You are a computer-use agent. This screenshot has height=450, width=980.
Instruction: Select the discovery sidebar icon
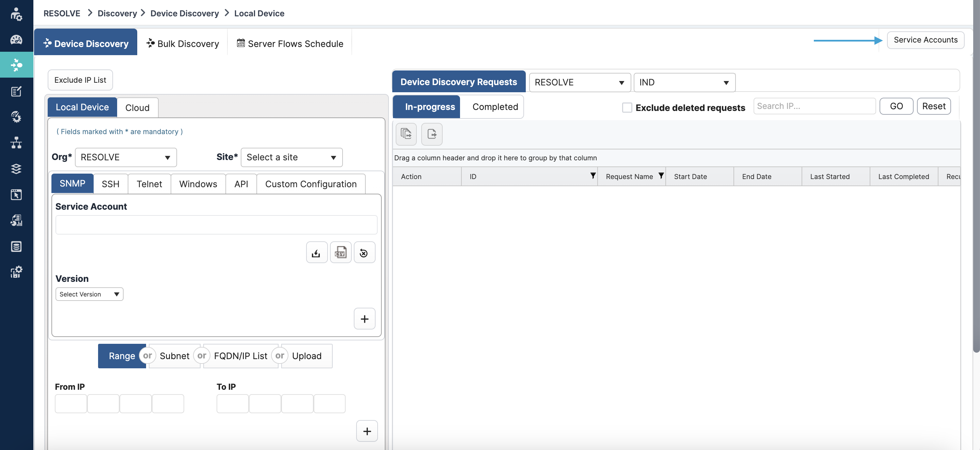click(16, 65)
